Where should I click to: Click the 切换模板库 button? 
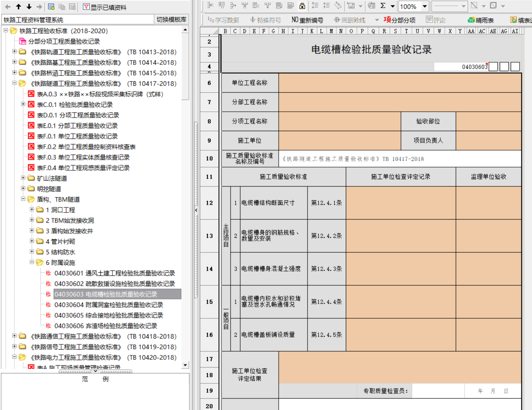(171, 19)
